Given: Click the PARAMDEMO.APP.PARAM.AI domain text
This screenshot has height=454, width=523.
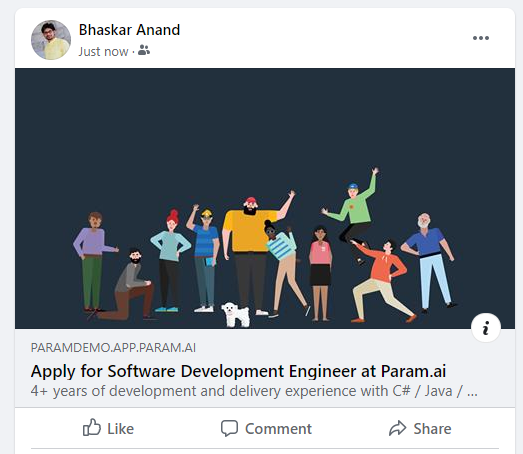Looking at the screenshot, I should click(113, 348).
